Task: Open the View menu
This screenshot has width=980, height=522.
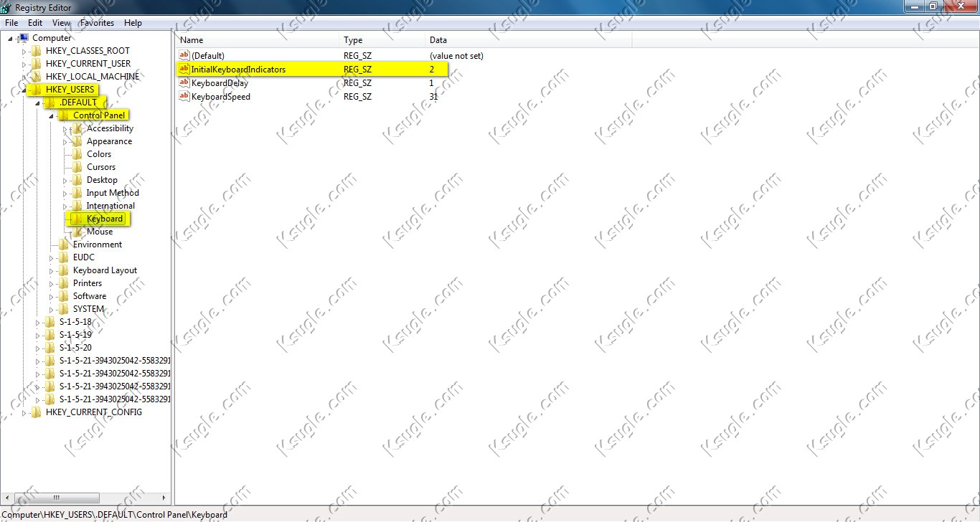Action: (x=62, y=23)
